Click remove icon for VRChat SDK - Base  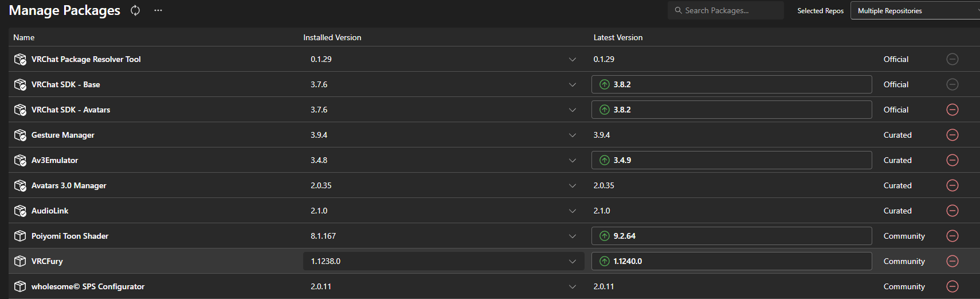(952, 84)
